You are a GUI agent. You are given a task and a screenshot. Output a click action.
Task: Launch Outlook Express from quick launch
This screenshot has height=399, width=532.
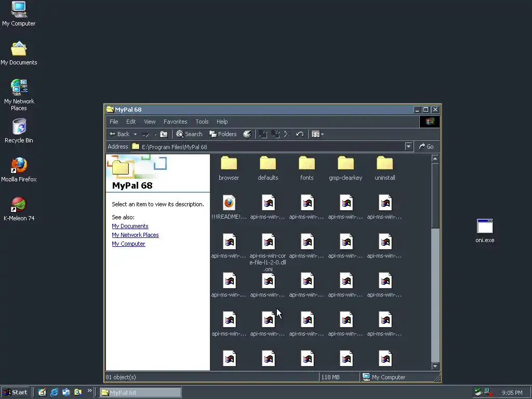click(66, 392)
